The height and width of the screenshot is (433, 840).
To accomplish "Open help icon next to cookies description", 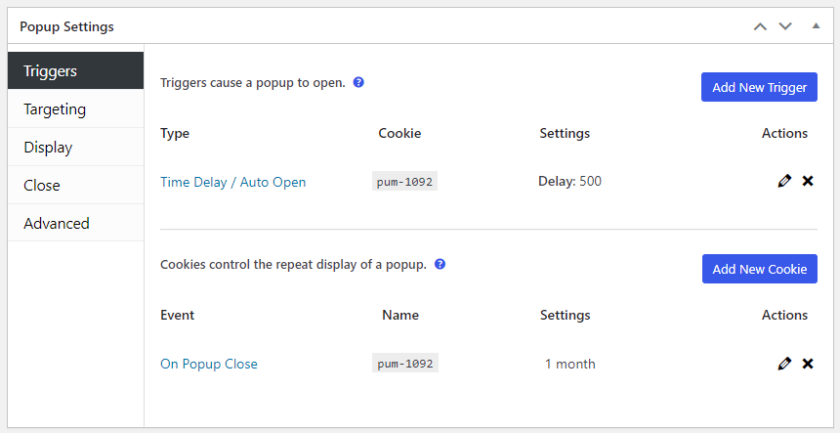I will 440,264.
